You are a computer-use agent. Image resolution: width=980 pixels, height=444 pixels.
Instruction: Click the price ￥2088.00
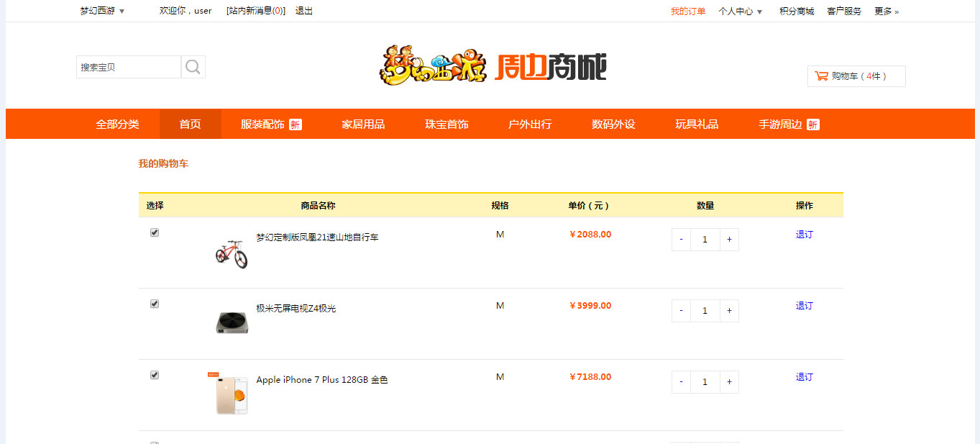tap(590, 235)
